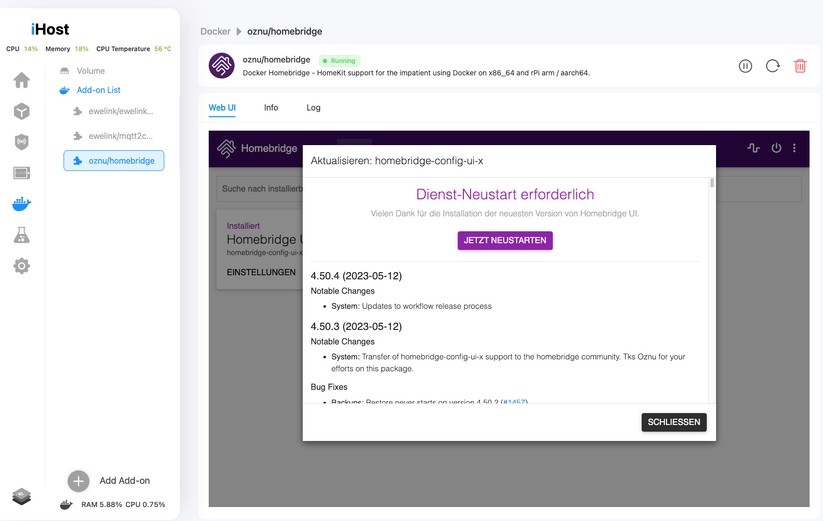823x521 pixels.
Task: Open the Settings gear in the sidebar
Action: coord(21,266)
